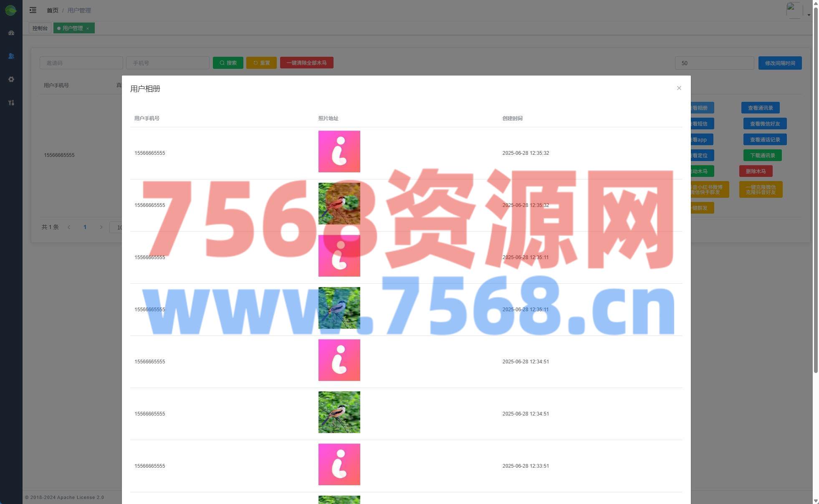Screen dimensions: 819x504
Task: Click timestamp 2025-06-28 12:33:51
Action: point(526,466)
